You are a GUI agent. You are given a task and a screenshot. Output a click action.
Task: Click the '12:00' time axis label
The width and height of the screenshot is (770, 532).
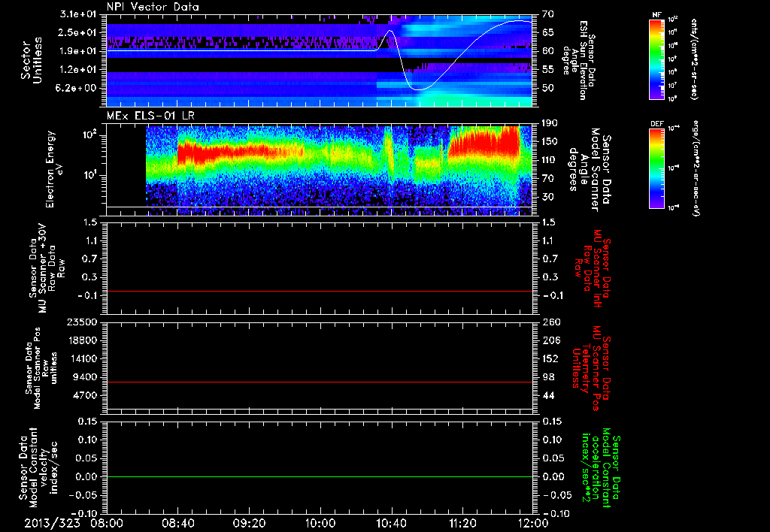(x=533, y=523)
